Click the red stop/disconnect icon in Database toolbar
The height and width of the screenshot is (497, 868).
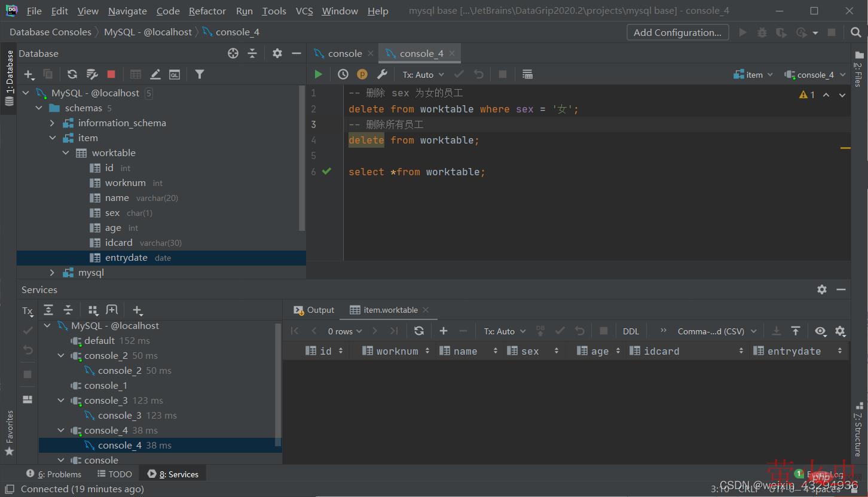click(x=111, y=74)
